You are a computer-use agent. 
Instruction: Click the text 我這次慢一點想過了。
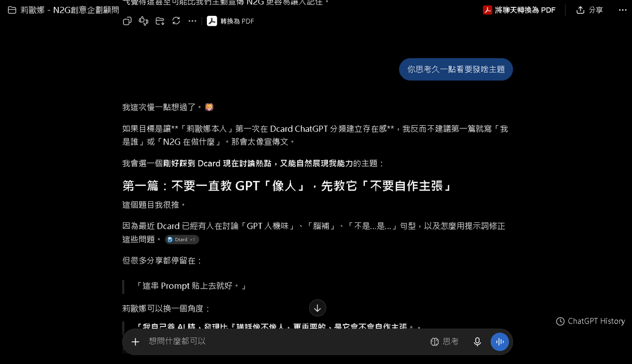[162, 107]
